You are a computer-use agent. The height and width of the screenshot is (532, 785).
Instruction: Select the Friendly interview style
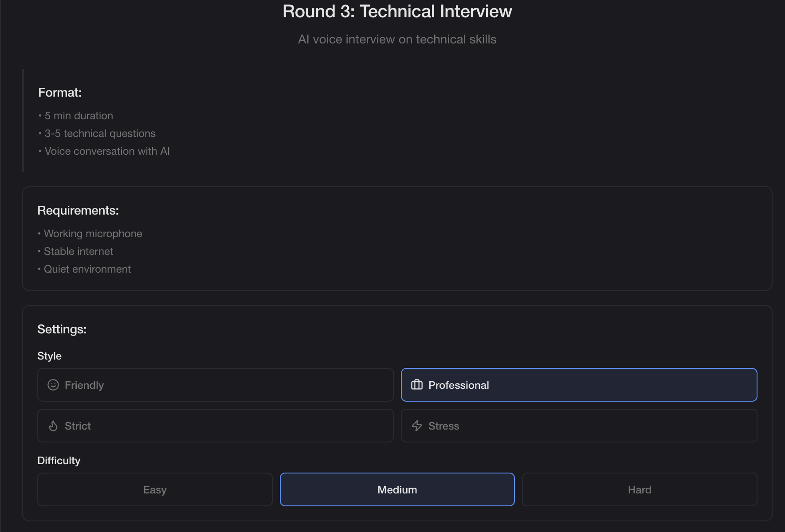pos(215,385)
